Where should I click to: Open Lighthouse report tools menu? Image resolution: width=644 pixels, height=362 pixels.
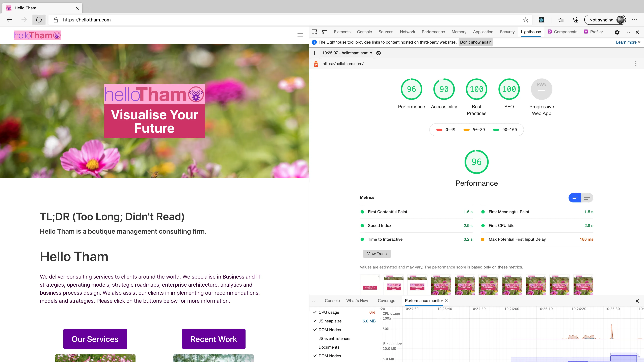635,64
